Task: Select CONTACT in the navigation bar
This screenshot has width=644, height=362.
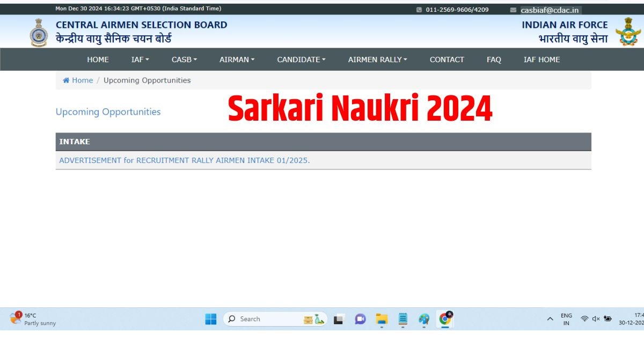Action: pos(447,60)
